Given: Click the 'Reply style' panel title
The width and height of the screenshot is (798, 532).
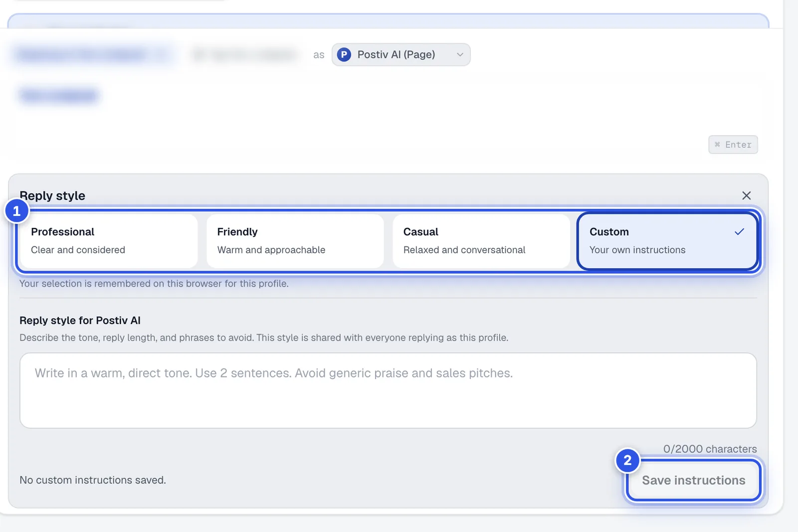Looking at the screenshot, I should coord(52,195).
